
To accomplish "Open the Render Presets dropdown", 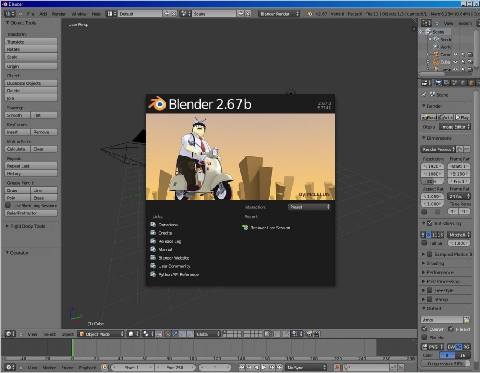I will pos(438,149).
